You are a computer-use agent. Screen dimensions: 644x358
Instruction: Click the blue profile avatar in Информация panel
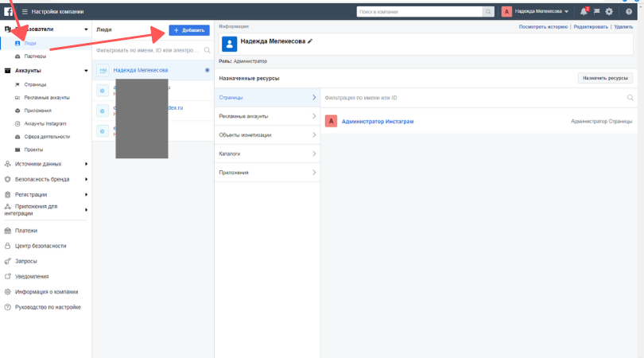coord(229,44)
